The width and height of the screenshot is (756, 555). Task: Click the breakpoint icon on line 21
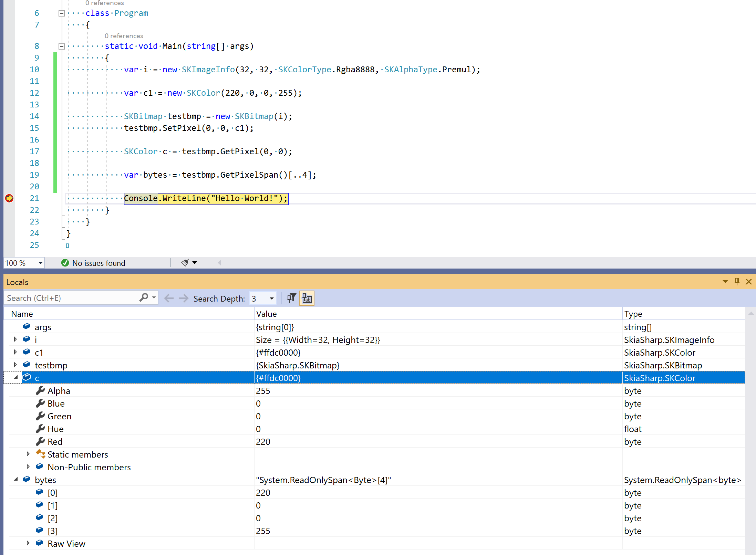[9, 198]
